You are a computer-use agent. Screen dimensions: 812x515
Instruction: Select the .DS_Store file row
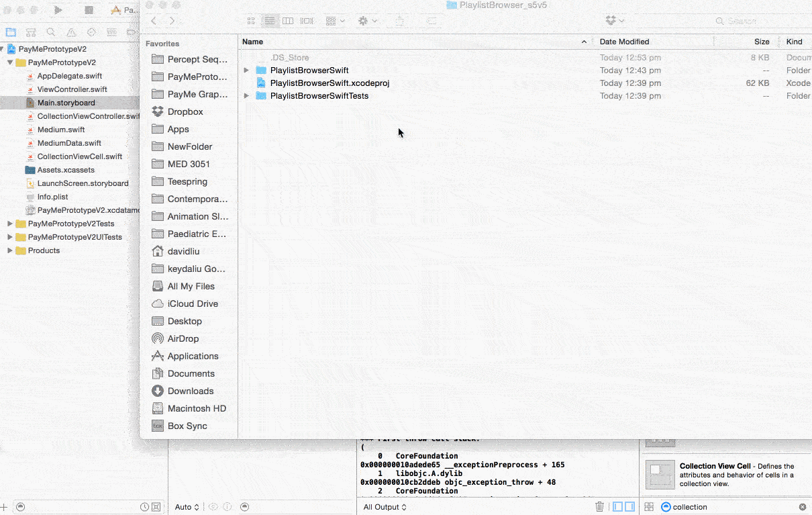525,58
